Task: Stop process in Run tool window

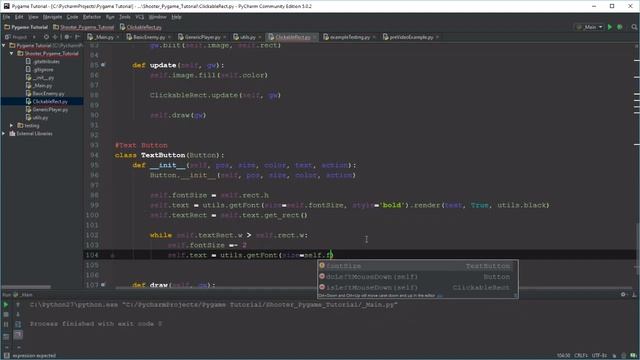Action: coord(6,315)
